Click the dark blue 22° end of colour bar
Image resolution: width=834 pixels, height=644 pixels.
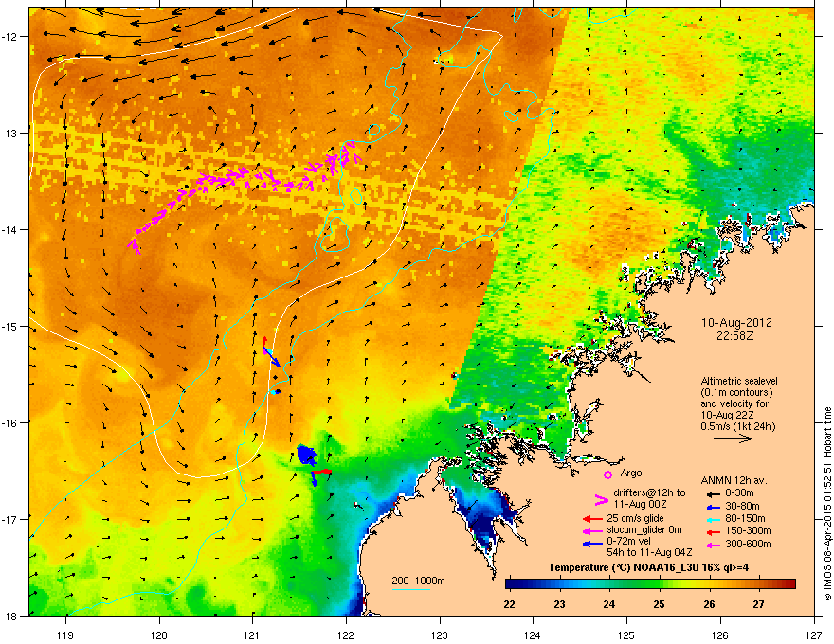tap(510, 584)
